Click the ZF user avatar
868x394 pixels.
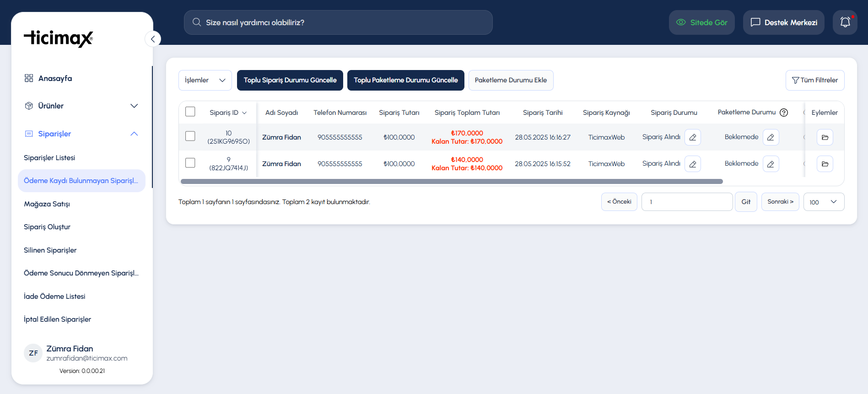click(x=33, y=353)
